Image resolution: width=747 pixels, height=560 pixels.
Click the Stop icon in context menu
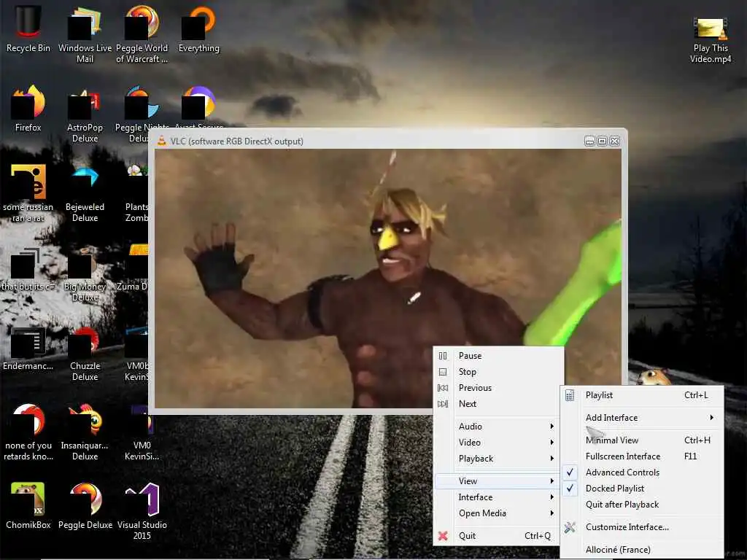[x=443, y=372]
